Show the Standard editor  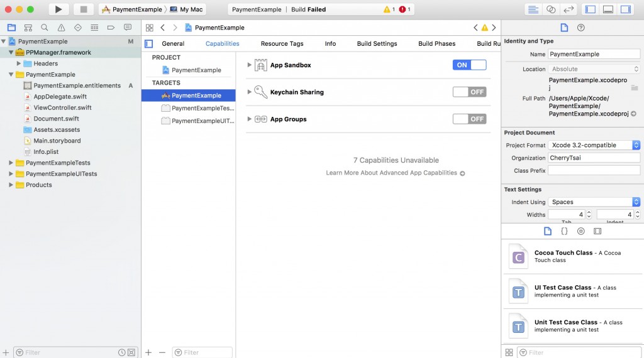pos(533,9)
